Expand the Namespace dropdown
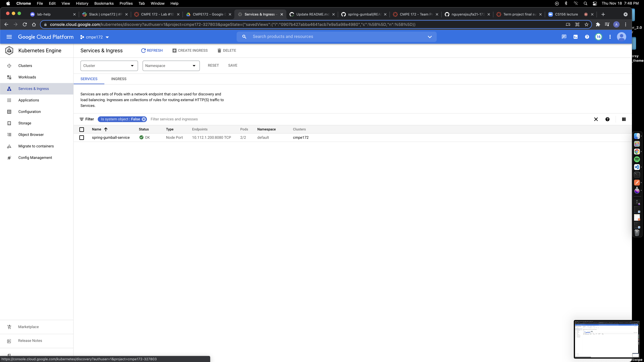 click(171, 66)
